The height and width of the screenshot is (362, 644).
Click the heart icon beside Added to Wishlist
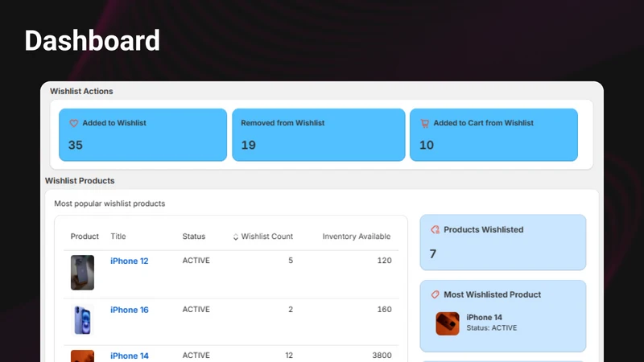[73, 123]
